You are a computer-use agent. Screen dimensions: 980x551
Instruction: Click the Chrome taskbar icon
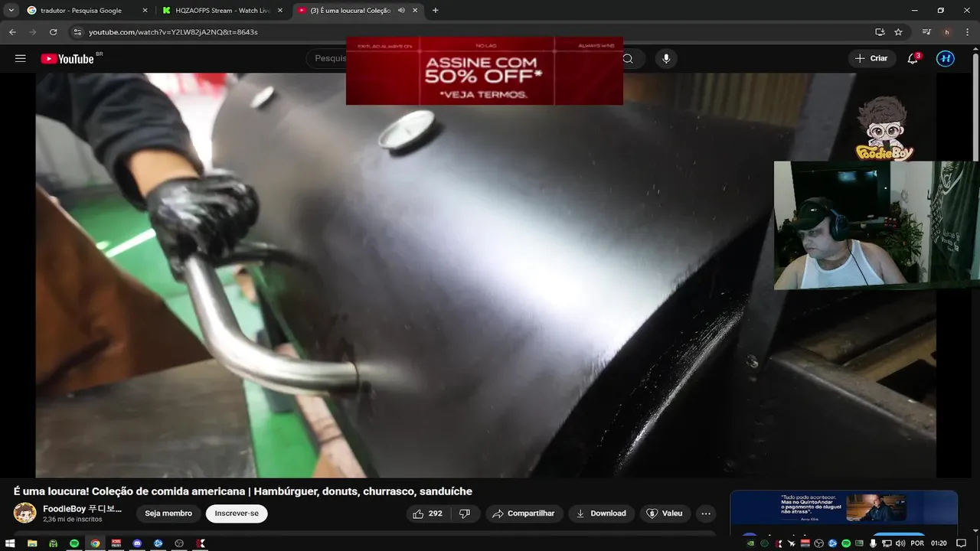tap(95, 543)
